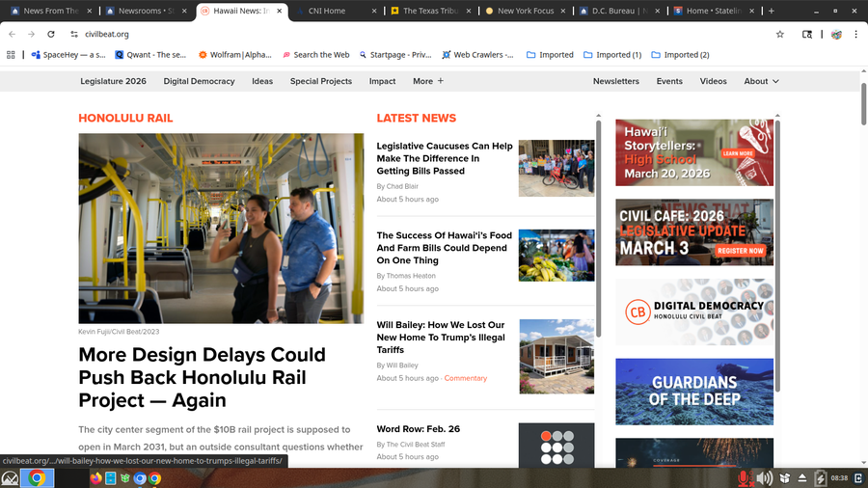
Task: Switch to The Texas Tribune tab
Action: [429, 11]
